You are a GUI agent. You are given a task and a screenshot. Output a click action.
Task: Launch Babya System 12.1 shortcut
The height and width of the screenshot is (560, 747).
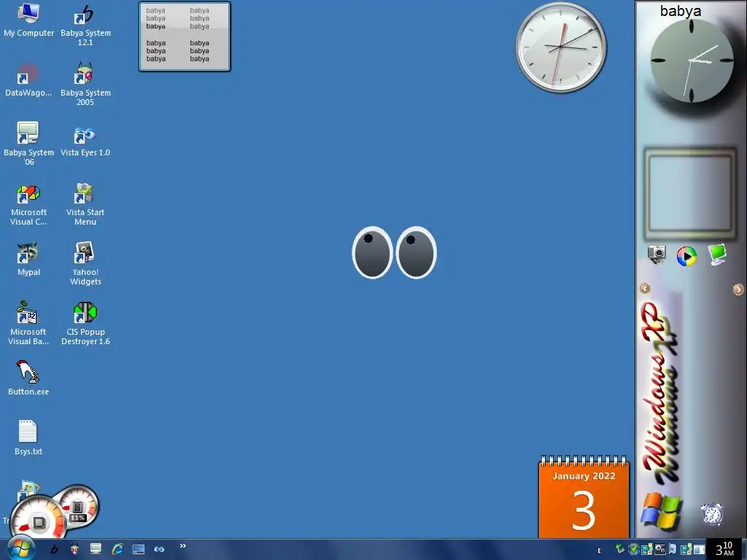coord(85,25)
